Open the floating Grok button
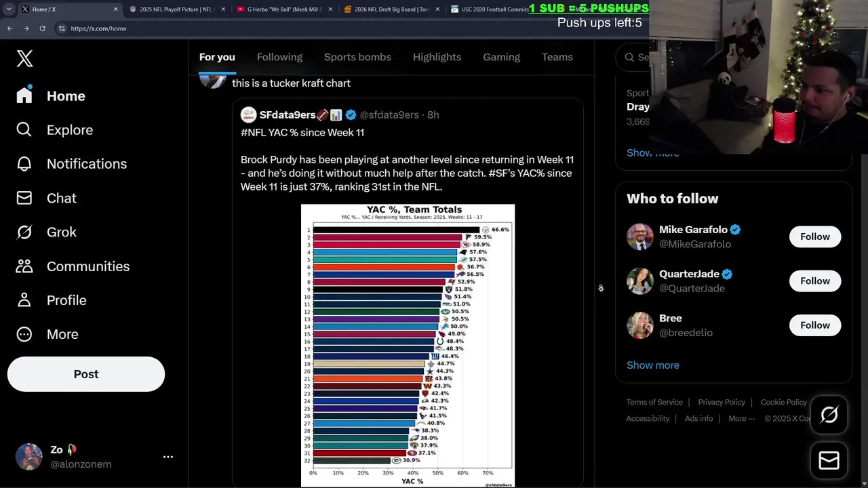 [x=829, y=415]
